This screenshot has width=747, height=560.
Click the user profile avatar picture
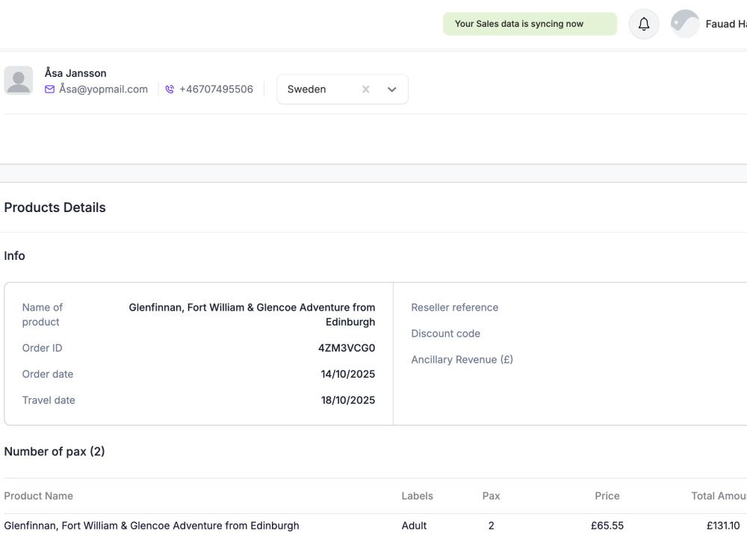[x=684, y=24]
